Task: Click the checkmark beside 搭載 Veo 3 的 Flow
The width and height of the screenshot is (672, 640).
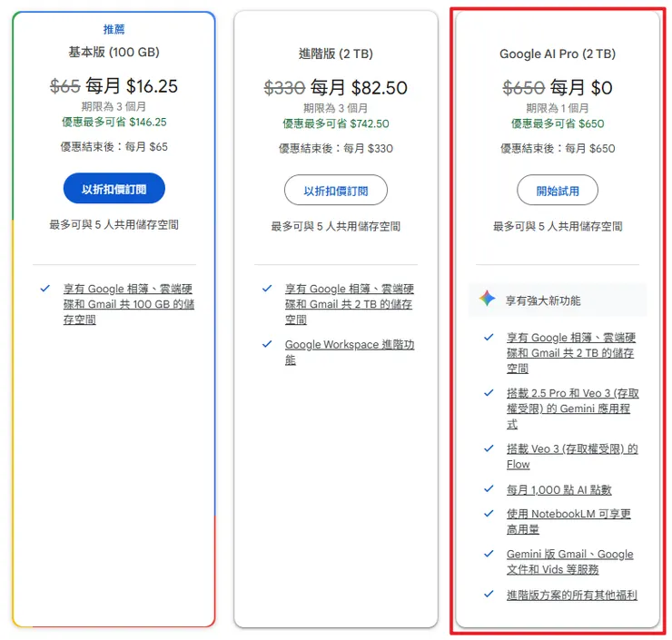Action: (x=489, y=448)
